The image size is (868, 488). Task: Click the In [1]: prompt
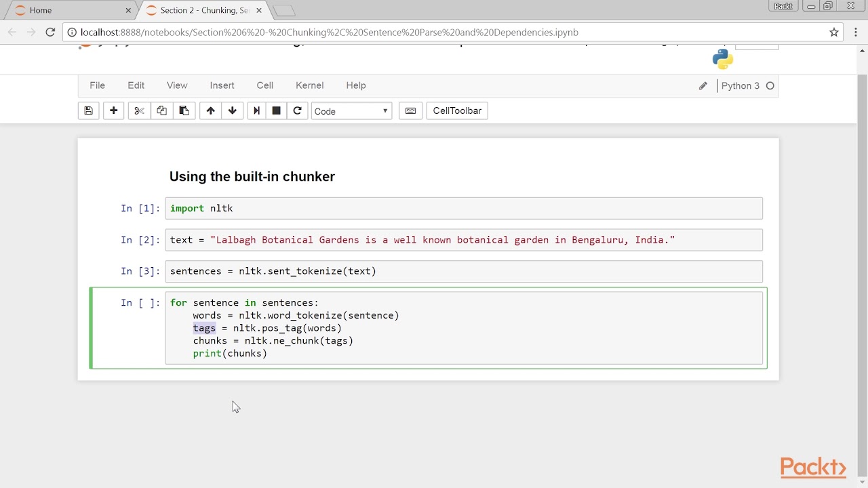pos(140,208)
